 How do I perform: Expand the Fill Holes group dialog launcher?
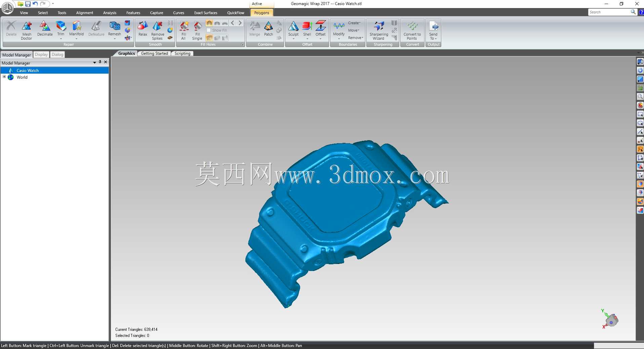point(242,44)
